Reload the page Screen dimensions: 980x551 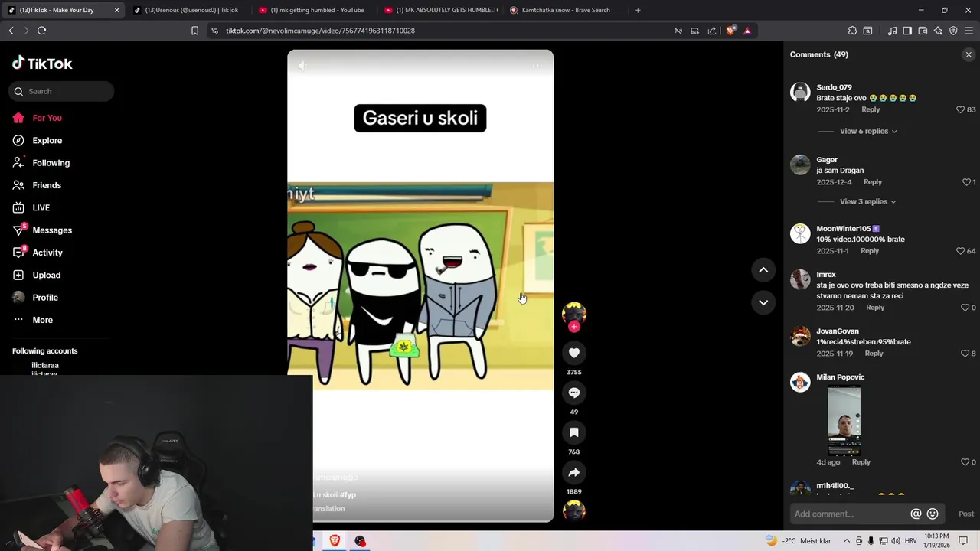(x=41, y=31)
